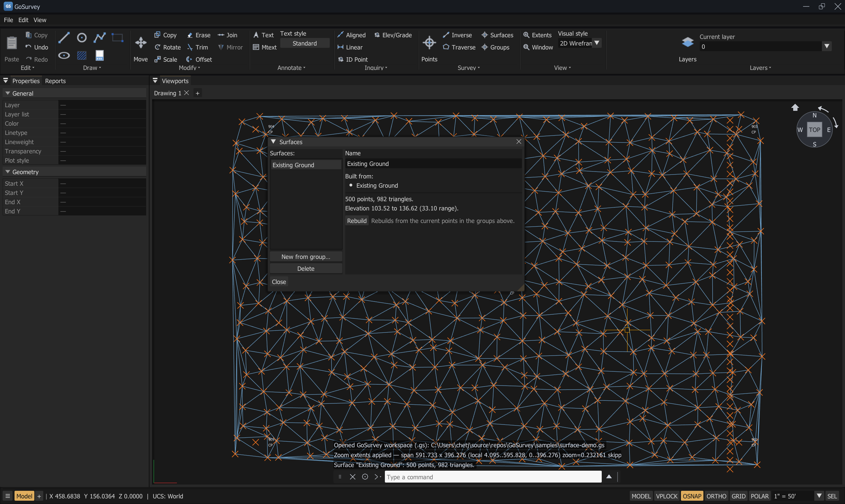Viewport: 845px width, 504px height.
Task: Click Delete in Surfaces dialog
Action: coord(306,268)
